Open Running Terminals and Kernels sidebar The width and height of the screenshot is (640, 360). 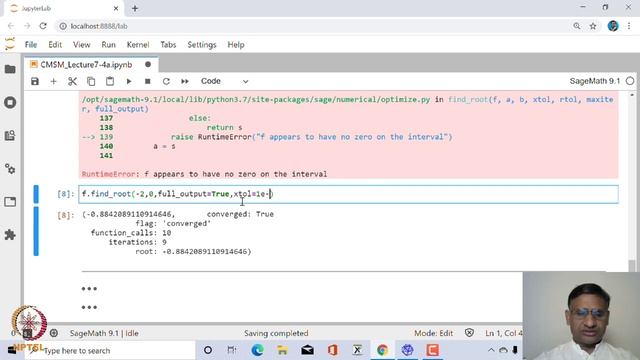coord(10,102)
